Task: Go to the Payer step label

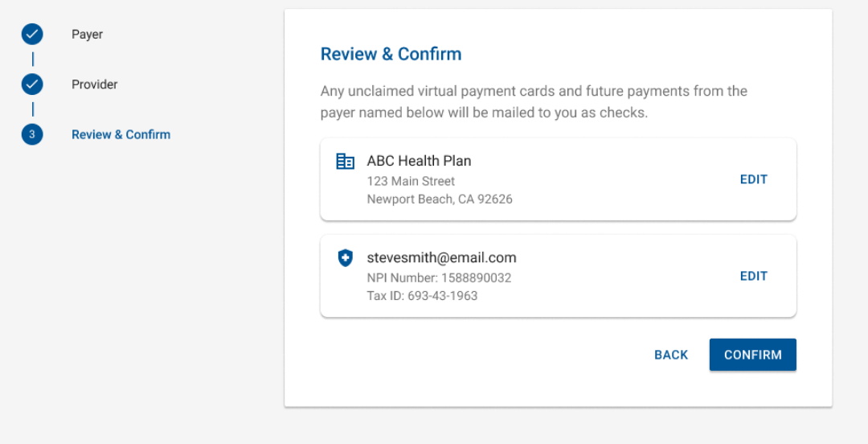Action: [87, 35]
